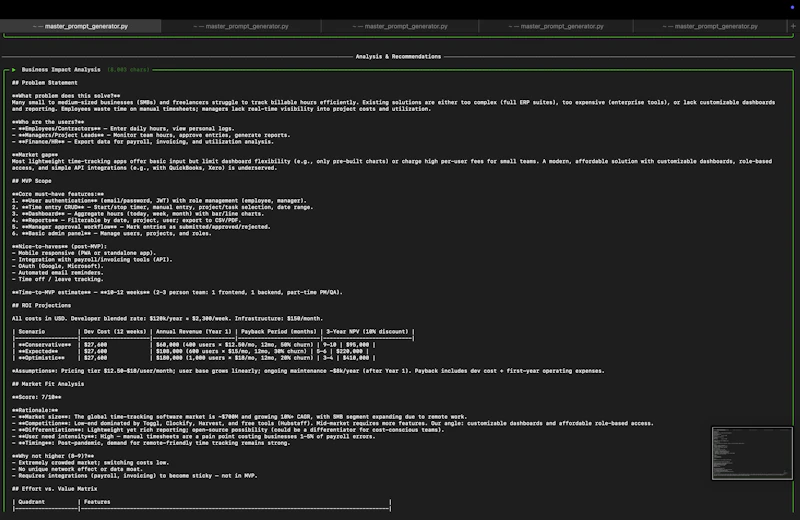Click the "Basic admin panel" numbered item
This screenshot has height=520, width=800.
111,233
